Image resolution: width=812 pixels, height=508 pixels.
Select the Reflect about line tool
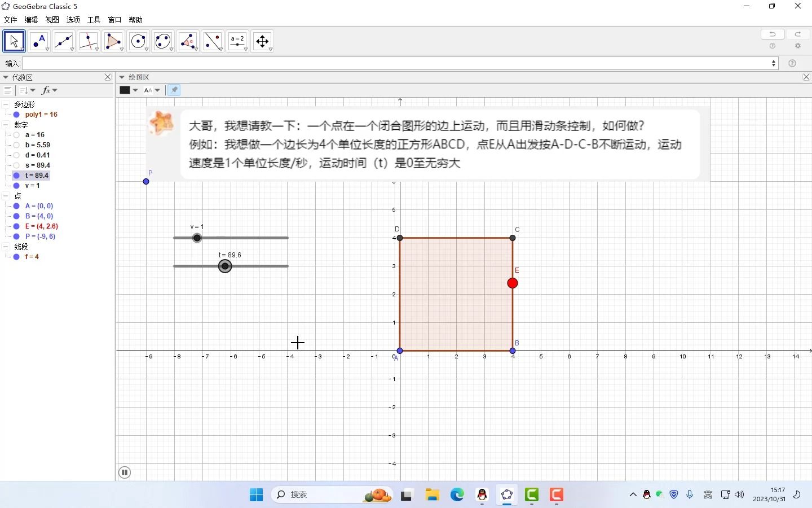click(x=213, y=41)
